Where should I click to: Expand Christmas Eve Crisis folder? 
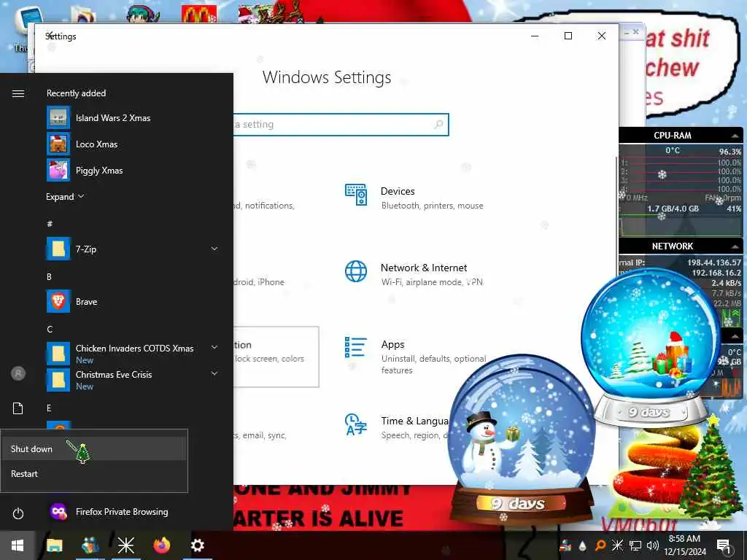(214, 374)
